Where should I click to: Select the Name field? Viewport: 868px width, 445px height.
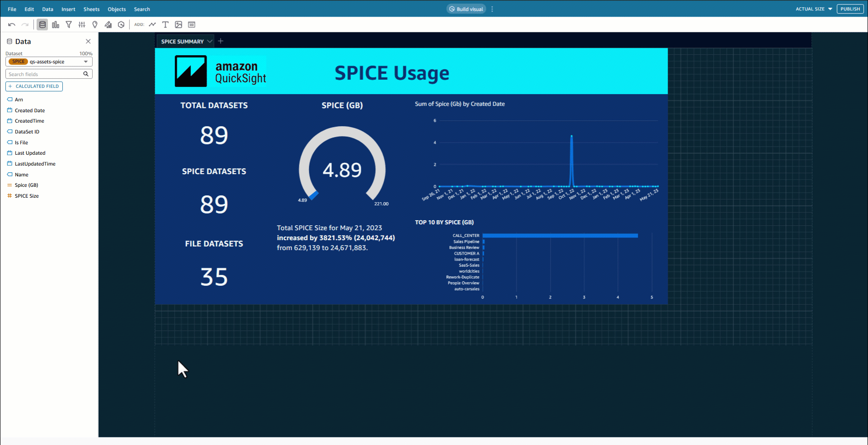[22, 175]
